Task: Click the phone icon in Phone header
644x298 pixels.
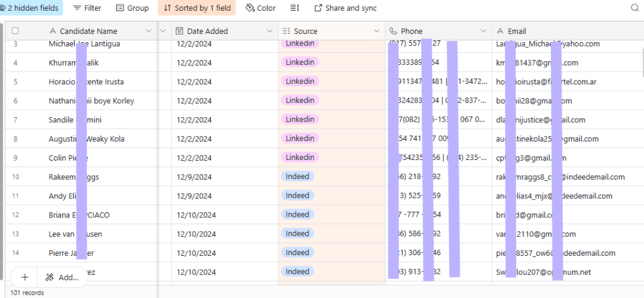Action: tap(394, 31)
